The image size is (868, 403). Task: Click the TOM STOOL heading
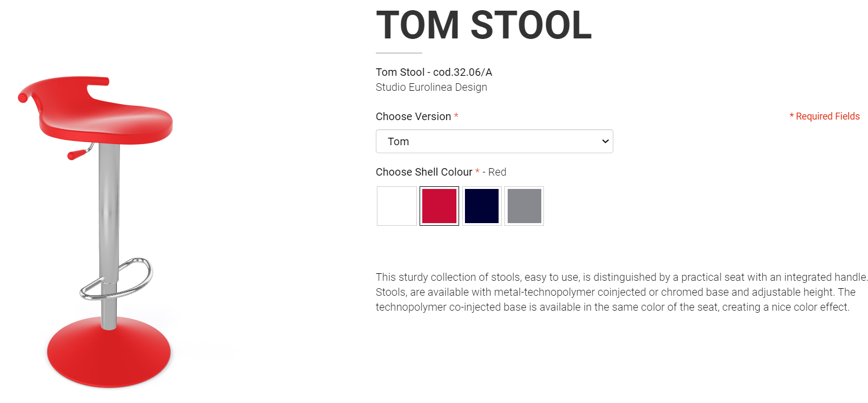pos(484,25)
